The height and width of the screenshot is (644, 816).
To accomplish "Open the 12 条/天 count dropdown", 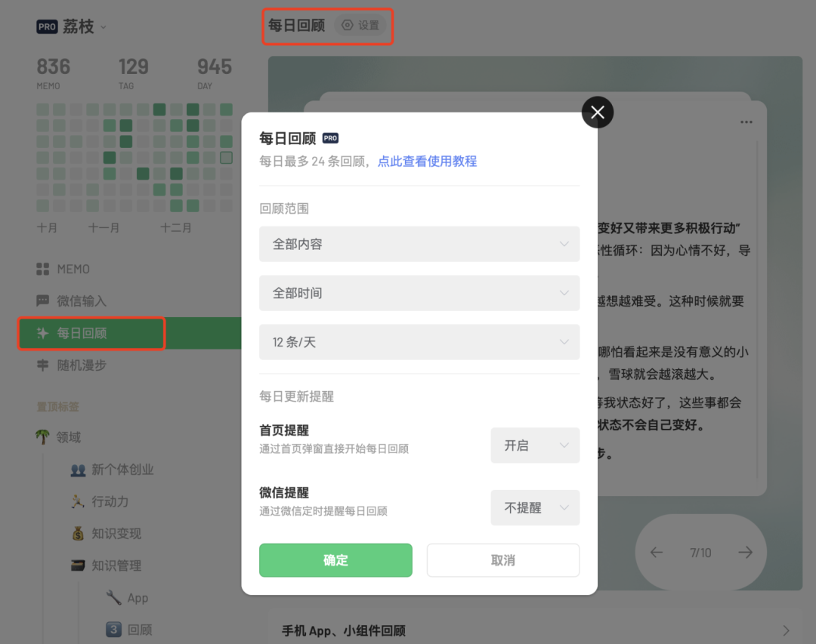I will point(419,342).
